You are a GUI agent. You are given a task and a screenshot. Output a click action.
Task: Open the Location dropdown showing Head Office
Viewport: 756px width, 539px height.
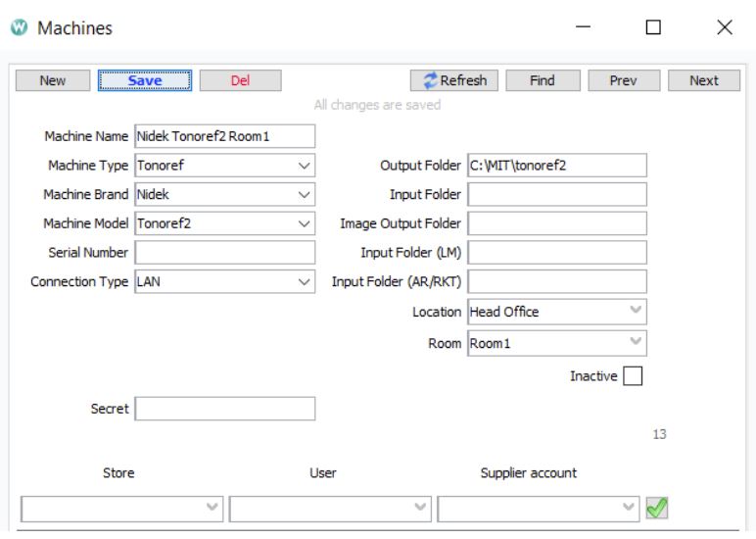557,312
